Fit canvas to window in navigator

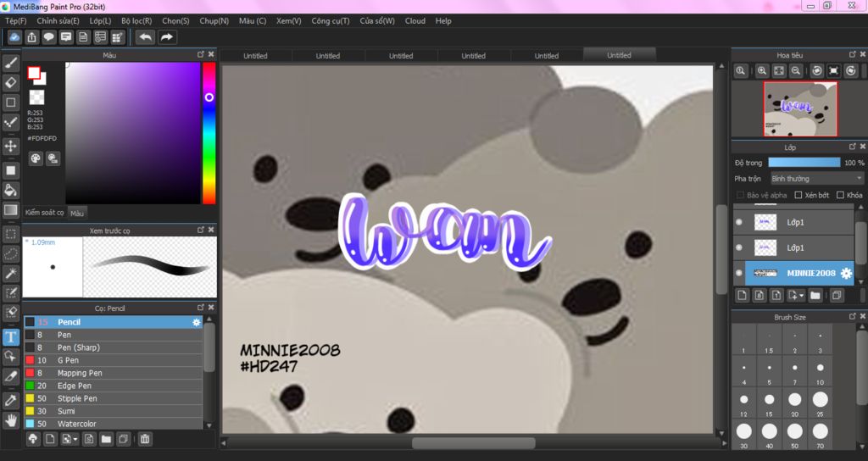[x=779, y=71]
